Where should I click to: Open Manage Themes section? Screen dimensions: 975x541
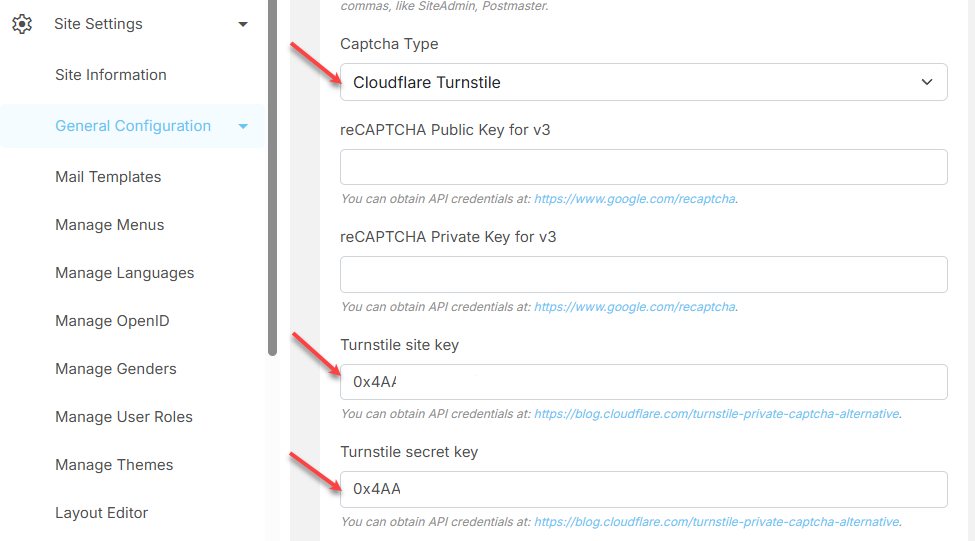click(x=114, y=465)
